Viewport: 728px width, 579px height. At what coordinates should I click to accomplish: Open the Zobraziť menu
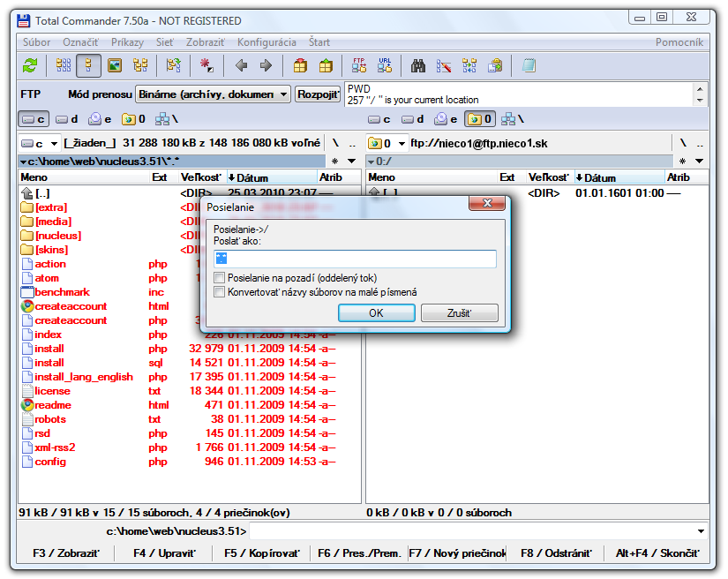pyautogui.click(x=206, y=42)
